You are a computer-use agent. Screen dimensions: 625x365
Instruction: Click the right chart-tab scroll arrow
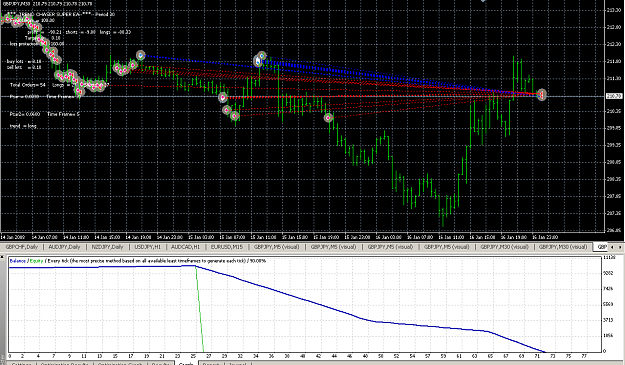[x=620, y=247]
